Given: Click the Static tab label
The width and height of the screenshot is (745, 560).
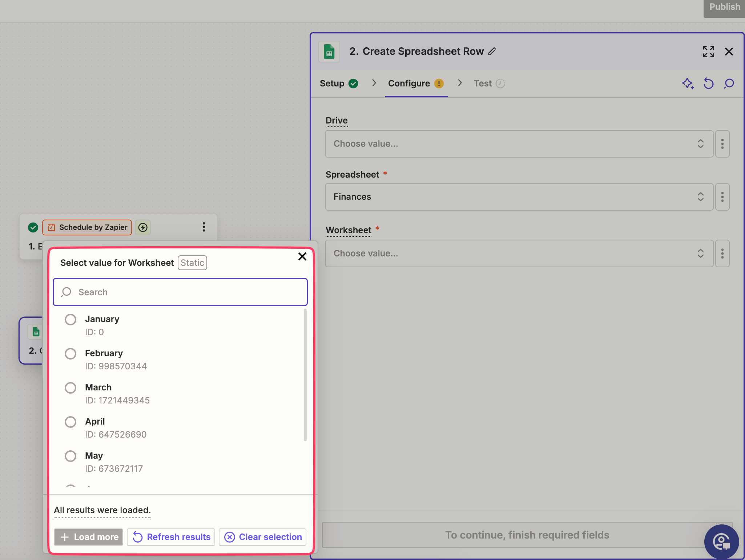Looking at the screenshot, I should [x=192, y=263].
